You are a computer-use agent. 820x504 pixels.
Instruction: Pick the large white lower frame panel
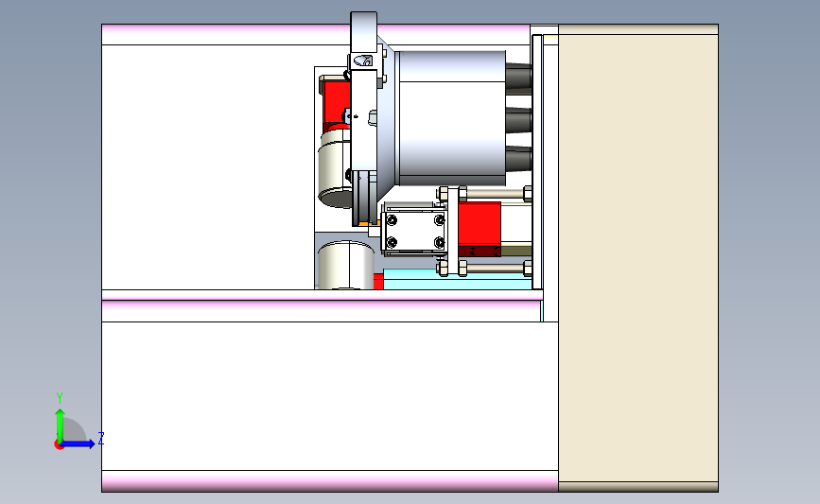pyautogui.click(x=330, y=396)
